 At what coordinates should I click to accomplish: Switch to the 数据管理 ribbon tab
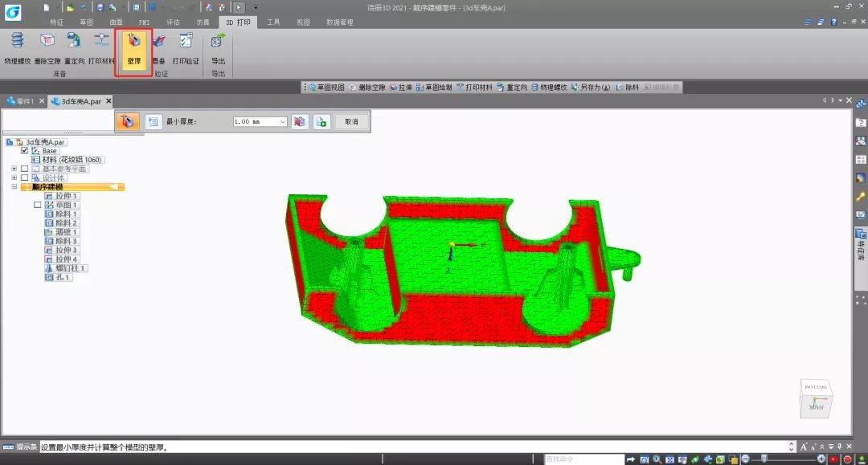tap(339, 22)
